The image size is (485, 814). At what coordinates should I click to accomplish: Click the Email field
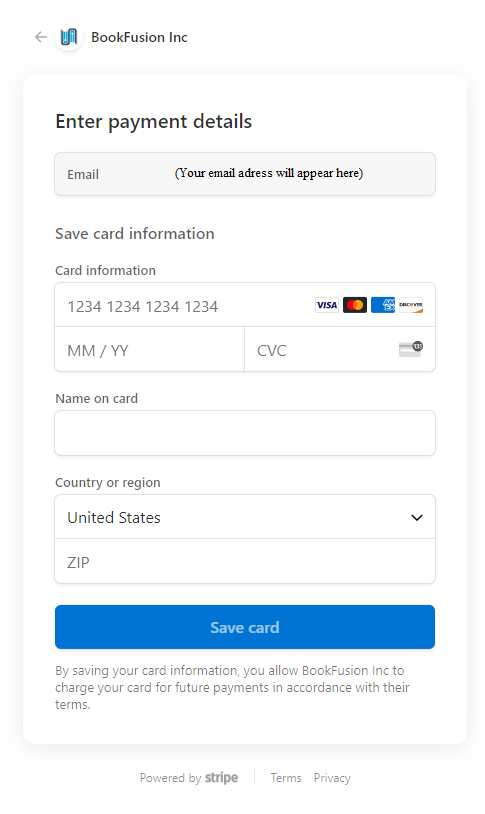coord(245,174)
